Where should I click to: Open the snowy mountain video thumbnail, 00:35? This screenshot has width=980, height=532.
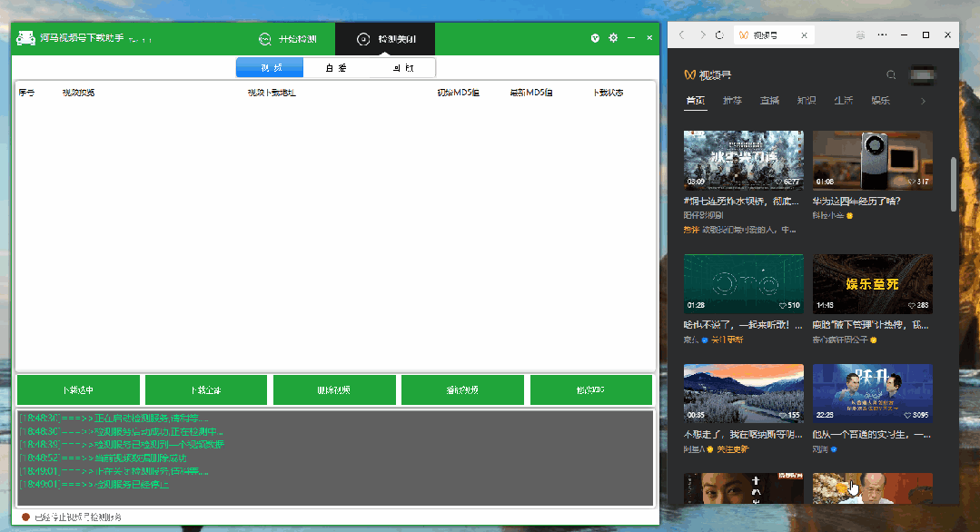pos(744,393)
